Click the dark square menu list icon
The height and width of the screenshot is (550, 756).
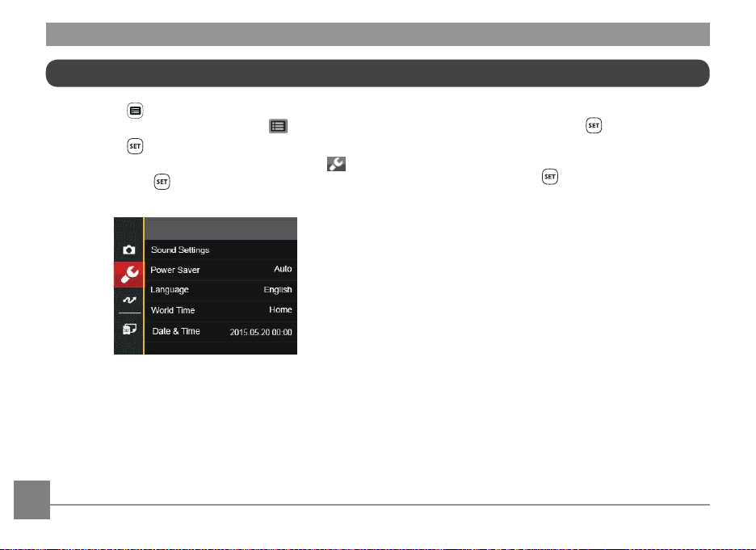pyautogui.click(x=278, y=126)
